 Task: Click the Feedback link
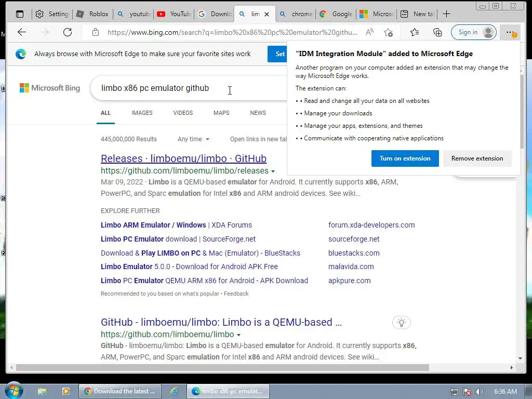coord(236,294)
